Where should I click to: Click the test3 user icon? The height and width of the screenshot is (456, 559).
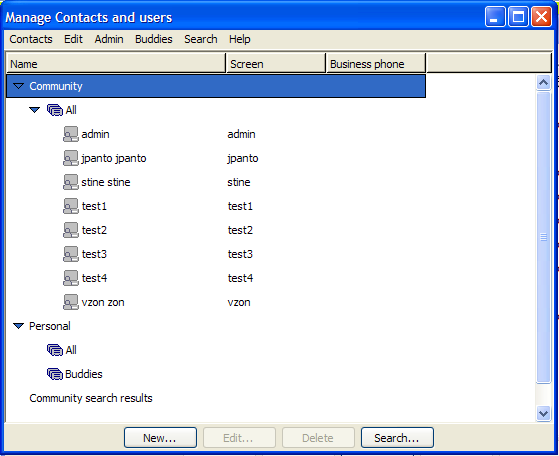[x=71, y=254]
